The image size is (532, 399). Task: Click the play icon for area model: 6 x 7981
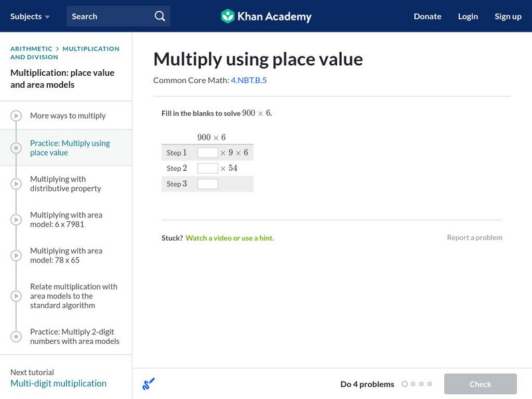tap(15, 219)
